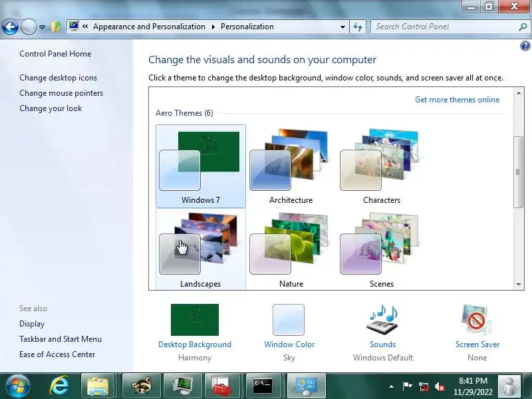Viewport: 532px width, 399px height.
Task: Click the themes list scroll up arrow
Action: click(x=519, y=92)
